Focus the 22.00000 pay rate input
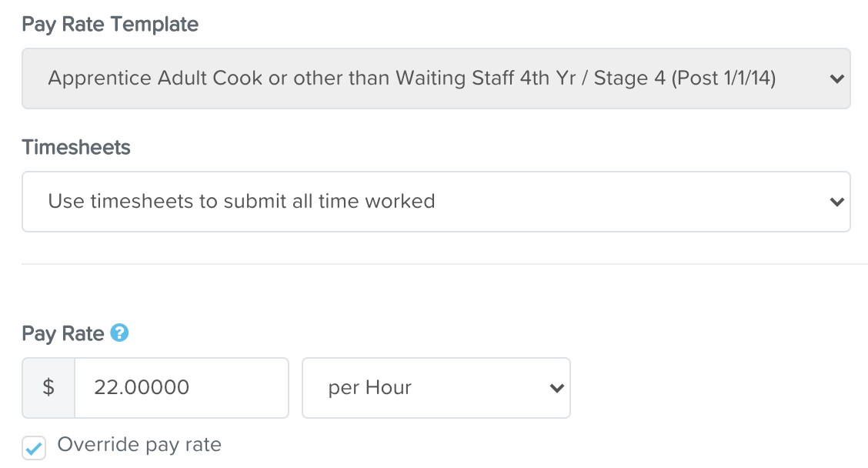The height and width of the screenshot is (468, 868). (181, 388)
